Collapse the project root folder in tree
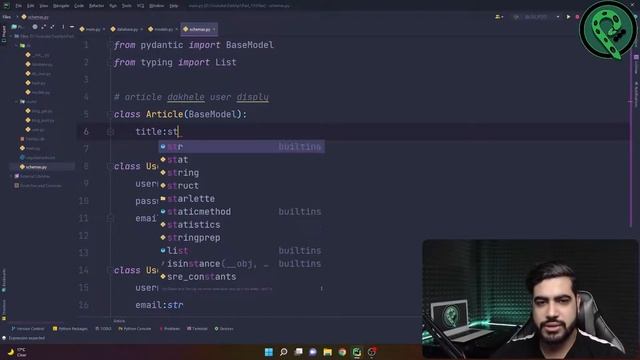This screenshot has width=640, height=360. coord(11,36)
